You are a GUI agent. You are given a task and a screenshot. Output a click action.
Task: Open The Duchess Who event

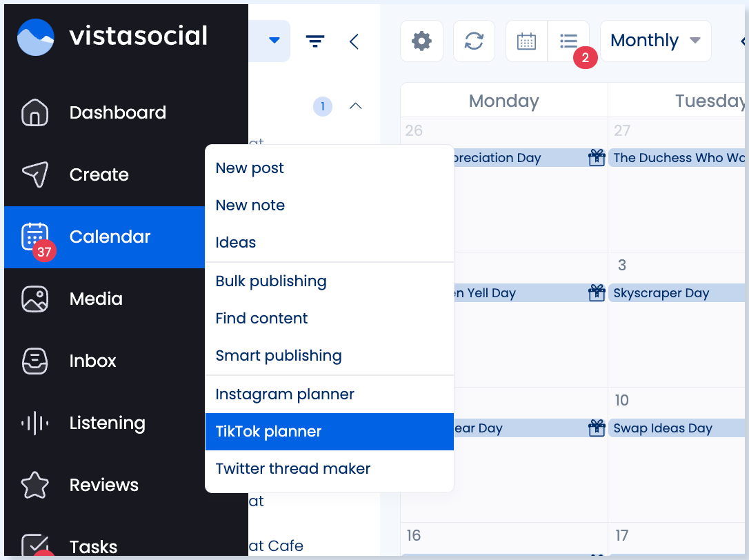677,158
